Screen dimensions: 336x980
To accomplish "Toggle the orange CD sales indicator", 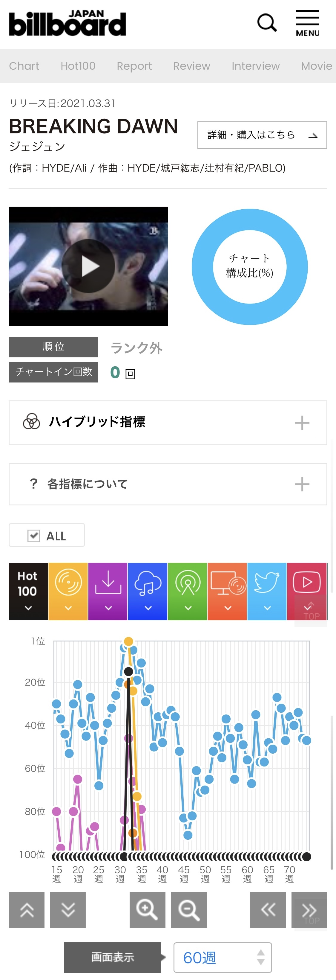I will pos(68,591).
